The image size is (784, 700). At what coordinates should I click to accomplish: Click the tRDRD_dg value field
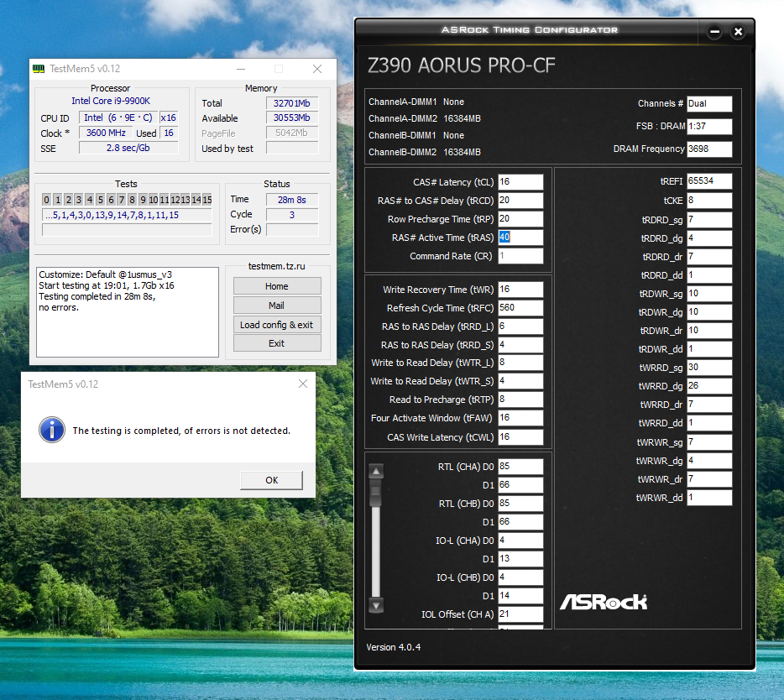[709, 238]
